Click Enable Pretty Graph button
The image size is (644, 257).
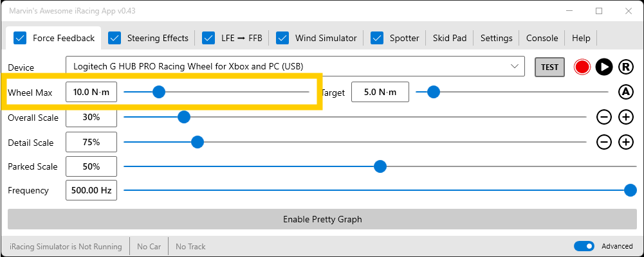(x=322, y=219)
